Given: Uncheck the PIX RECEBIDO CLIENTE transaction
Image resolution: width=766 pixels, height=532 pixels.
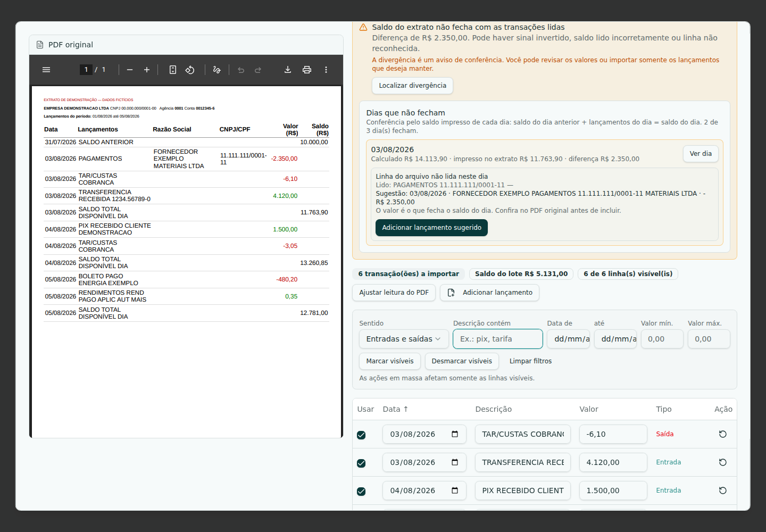Looking at the screenshot, I should click(x=361, y=492).
